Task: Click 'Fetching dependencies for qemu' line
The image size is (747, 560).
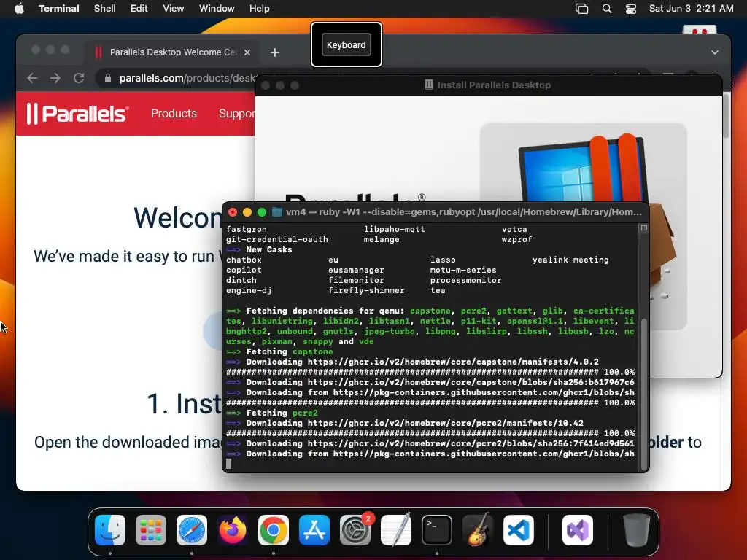Action: click(325, 311)
